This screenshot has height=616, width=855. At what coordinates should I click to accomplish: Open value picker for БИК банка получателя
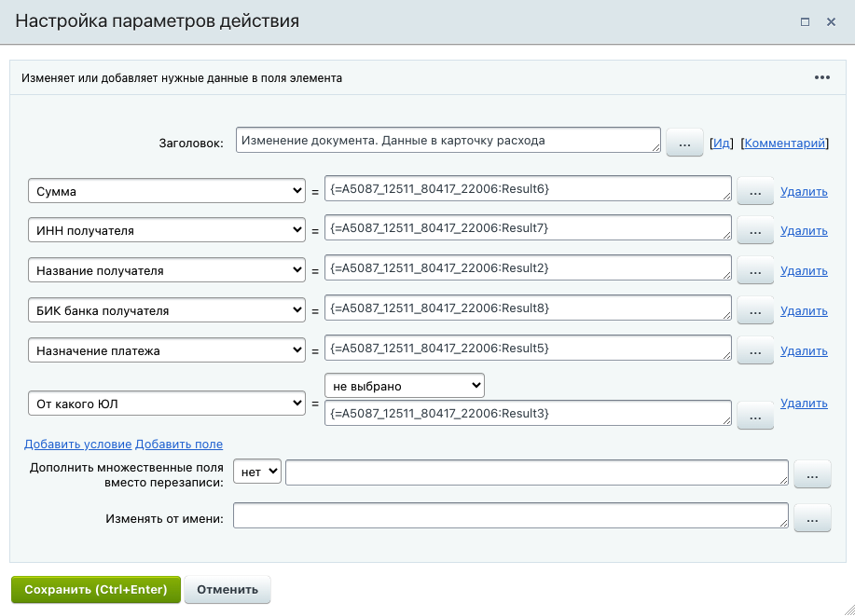(x=755, y=311)
